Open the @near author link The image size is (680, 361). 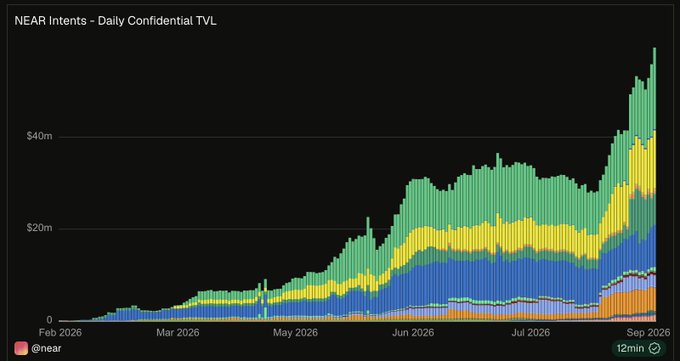[46, 348]
